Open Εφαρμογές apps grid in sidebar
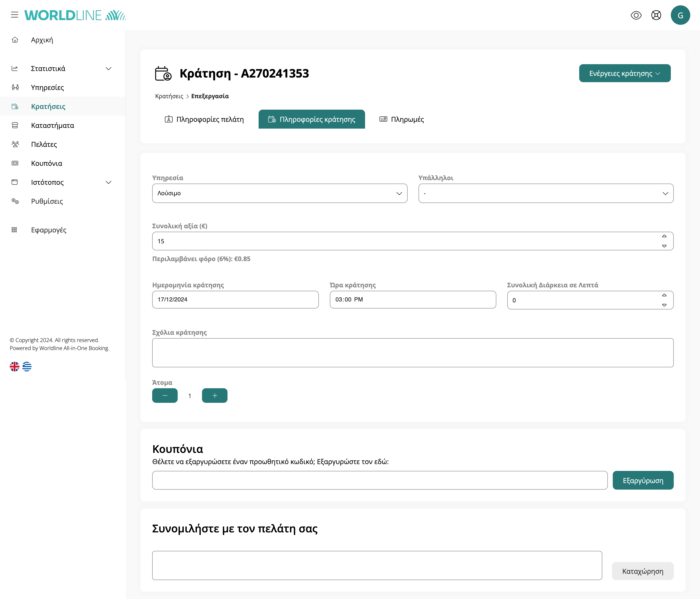The image size is (700, 599). click(x=49, y=230)
